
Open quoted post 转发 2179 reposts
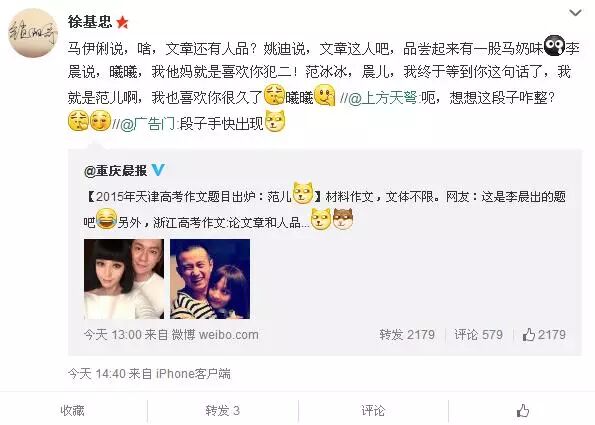(x=407, y=335)
